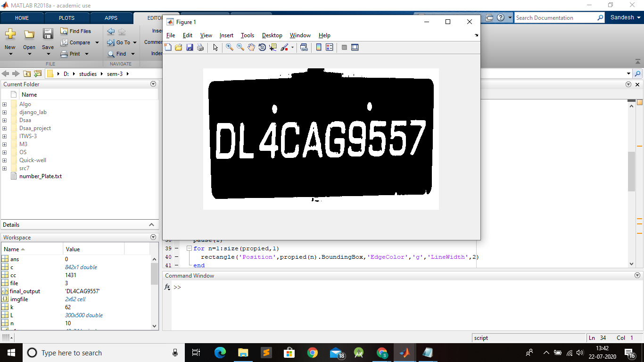Click the studies folder in address path

pyautogui.click(x=88, y=74)
